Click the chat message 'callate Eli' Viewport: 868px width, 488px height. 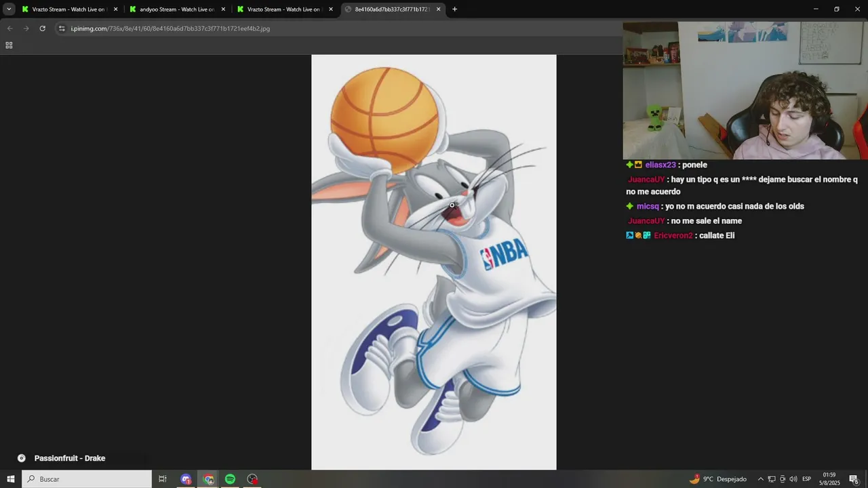pos(717,235)
